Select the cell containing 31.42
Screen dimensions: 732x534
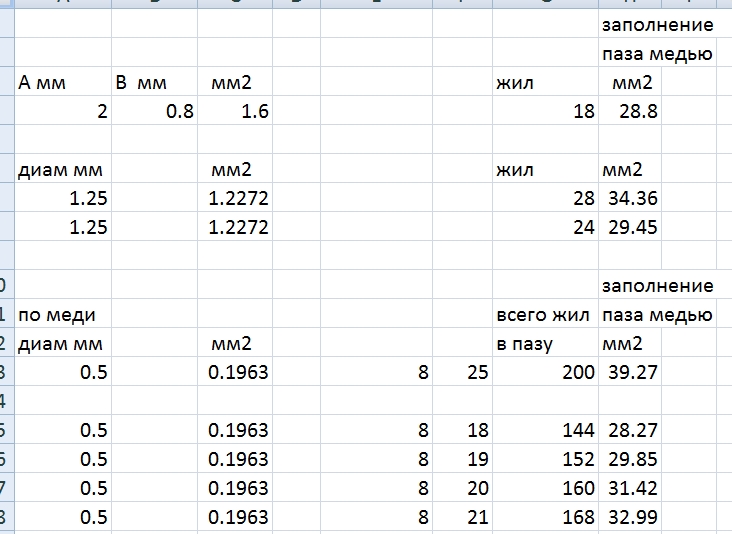629,489
